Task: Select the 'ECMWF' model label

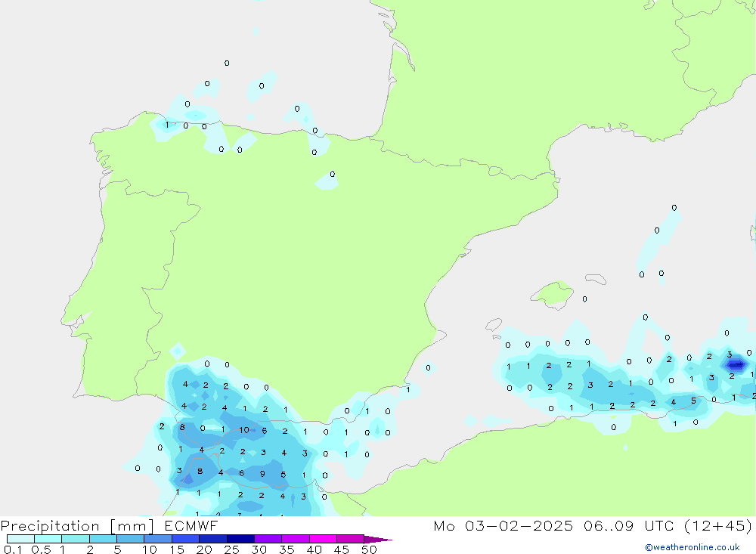Action: (x=191, y=525)
